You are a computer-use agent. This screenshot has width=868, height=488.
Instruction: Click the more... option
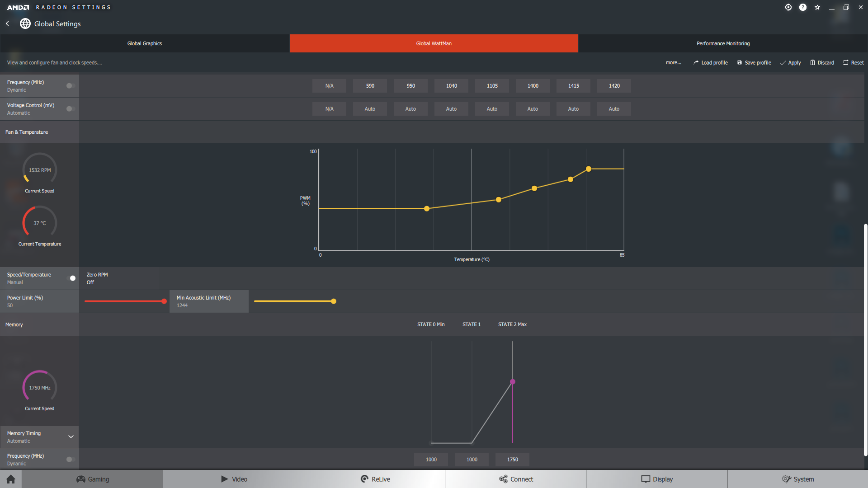[x=673, y=63]
